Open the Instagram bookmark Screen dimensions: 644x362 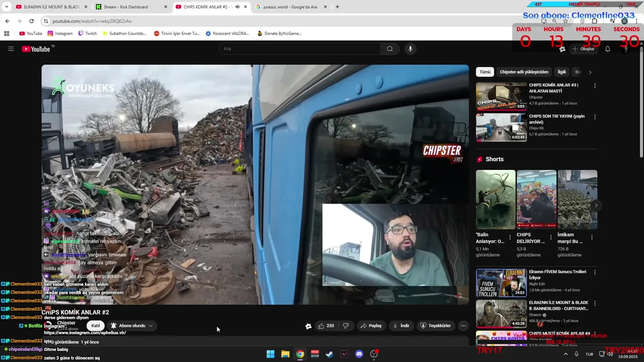click(x=60, y=34)
